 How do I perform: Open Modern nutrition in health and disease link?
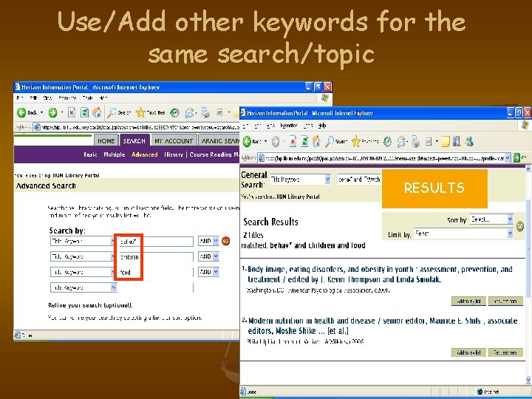[383, 326]
